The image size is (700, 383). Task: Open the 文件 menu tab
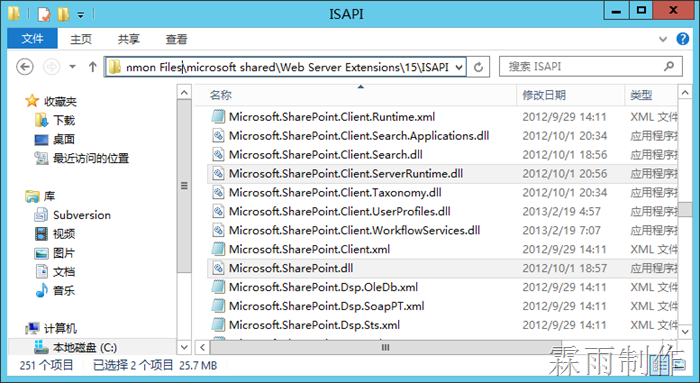click(32, 39)
